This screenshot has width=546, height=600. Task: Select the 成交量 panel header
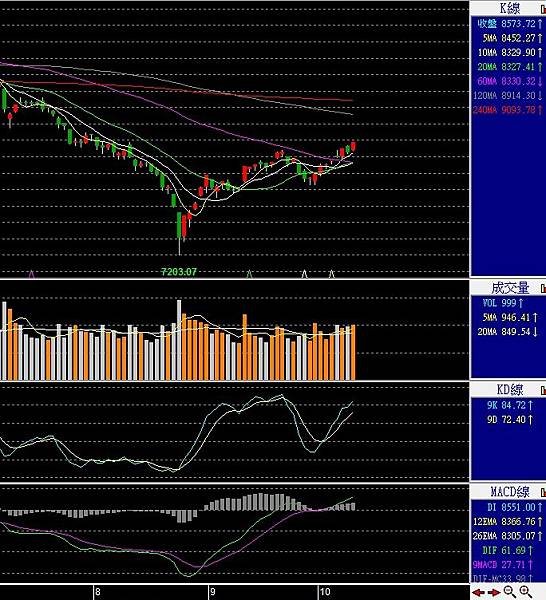click(508, 288)
